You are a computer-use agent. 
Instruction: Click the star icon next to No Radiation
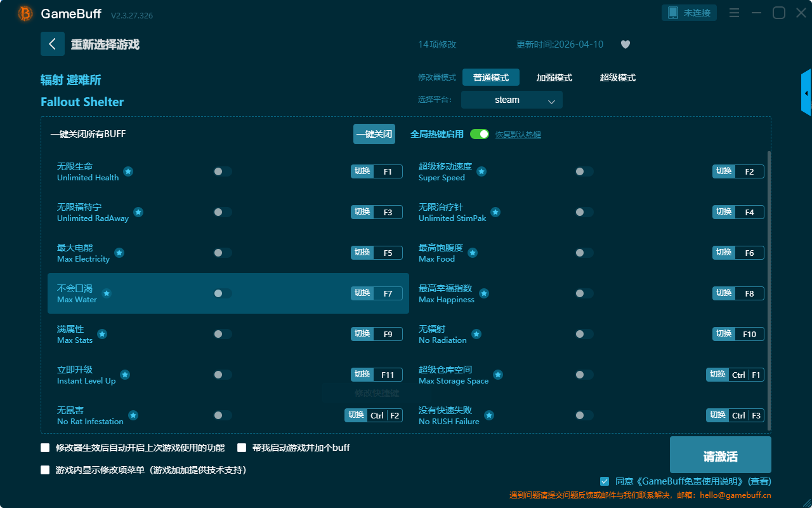pyautogui.click(x=476, y=334)
